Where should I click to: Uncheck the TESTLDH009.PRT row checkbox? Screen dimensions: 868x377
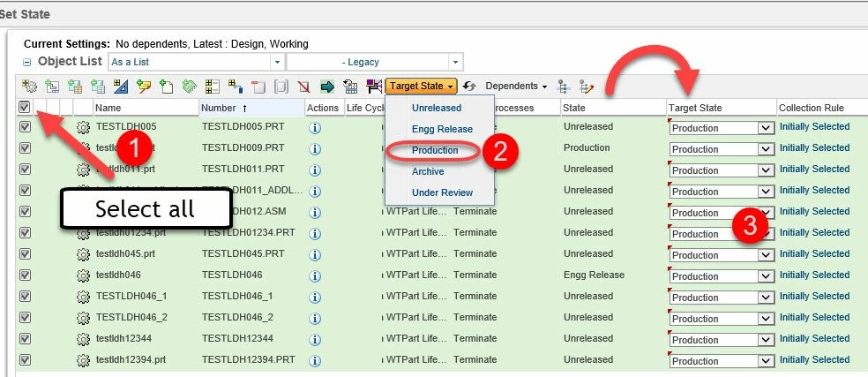pos(25,148)
